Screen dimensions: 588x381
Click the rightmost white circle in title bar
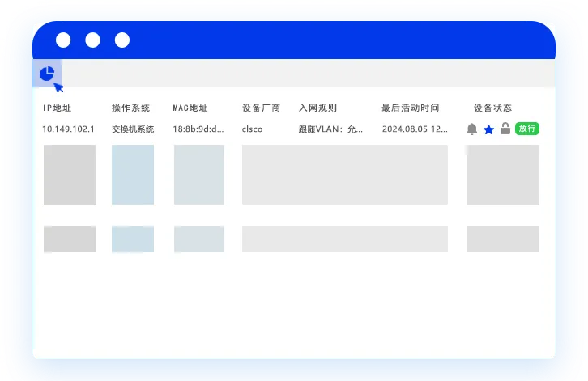(122, 40)
